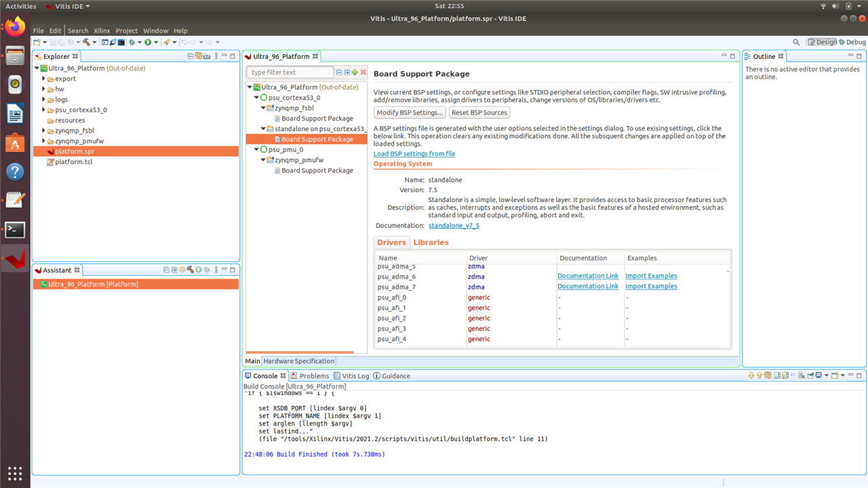Click Assistant panel green run icon
The height and width of the screenshot is (488, 868).
[199, 270]
